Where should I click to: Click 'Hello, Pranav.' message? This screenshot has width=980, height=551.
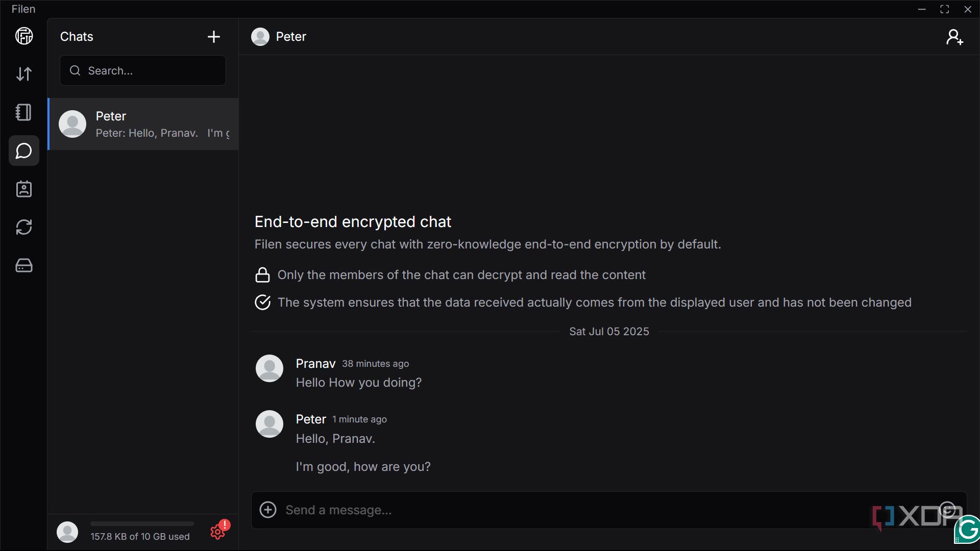(335, 439)
